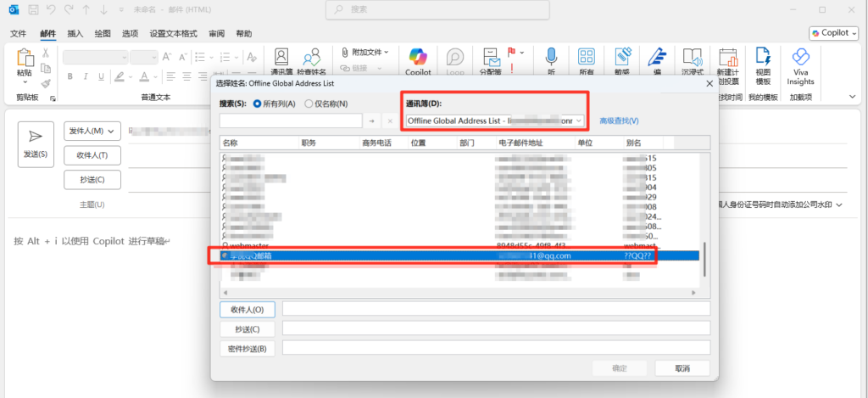Expand the 通讯簿 address book dropdown
The height and width of the screenshot is (398, 868).
tap(579, 121)
